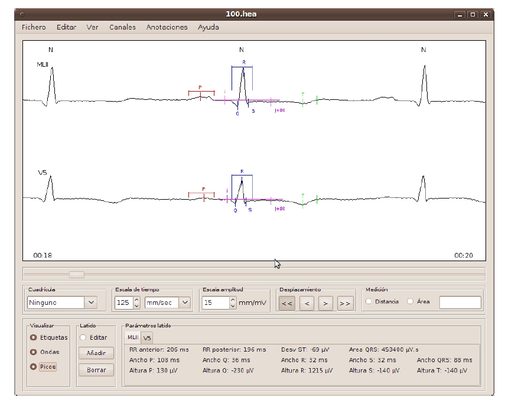Open the Ver menu

92,27
